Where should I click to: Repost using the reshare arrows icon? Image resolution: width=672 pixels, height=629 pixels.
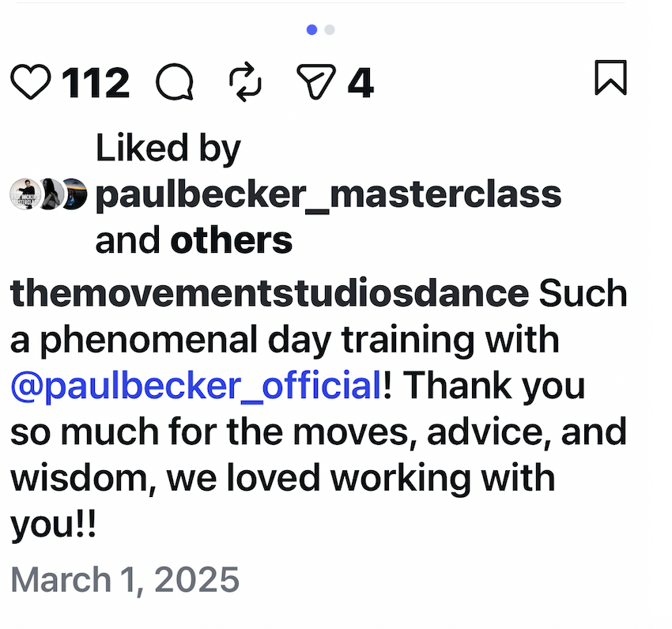245,81
